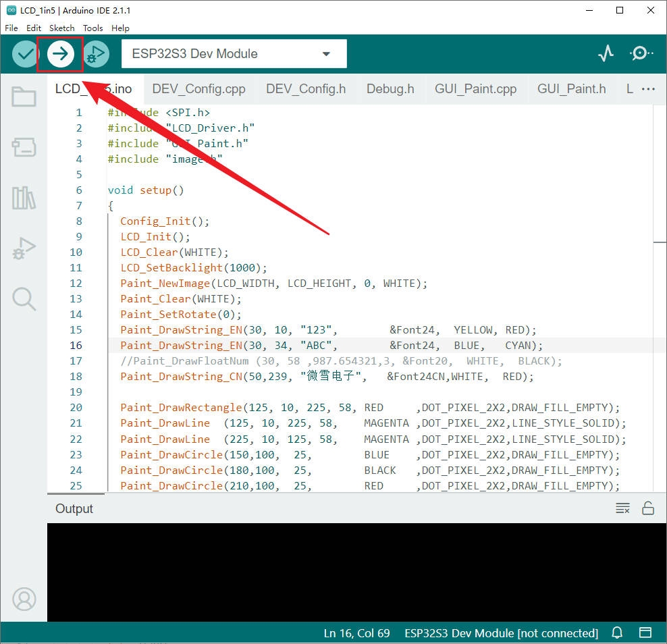The image size is (667, 644).
Task: Open the Serial Plotter
Action: click(x=606, y=53)
